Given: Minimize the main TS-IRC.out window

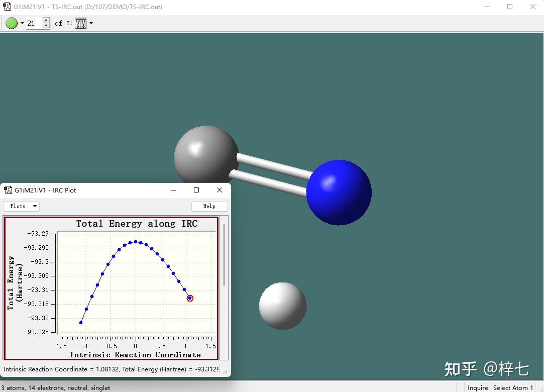Looking at the screenshot, I should (487, 7).
